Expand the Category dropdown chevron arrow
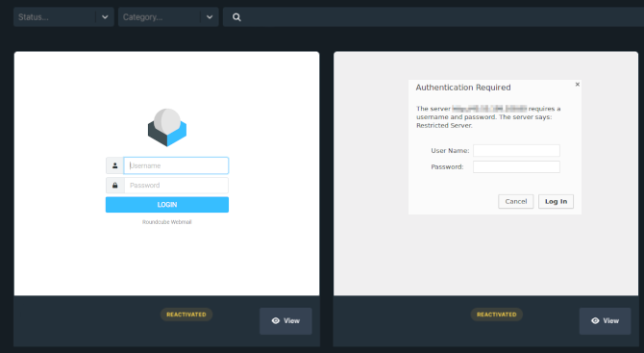 [x=210, y=17]
